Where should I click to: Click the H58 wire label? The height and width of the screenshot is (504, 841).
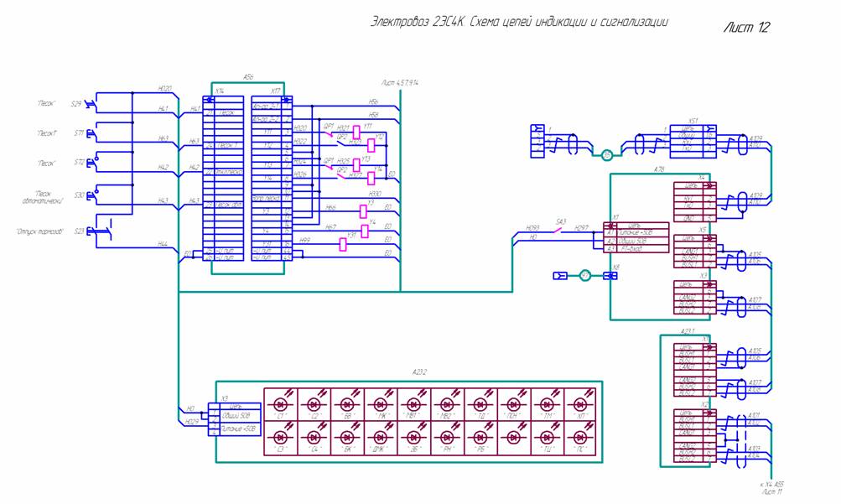click(x=373, y=115)
